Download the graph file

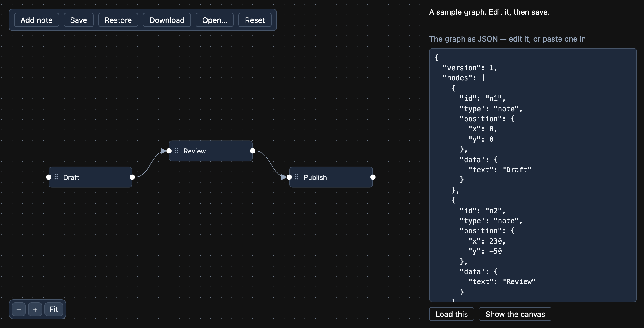tap(167, 20)
